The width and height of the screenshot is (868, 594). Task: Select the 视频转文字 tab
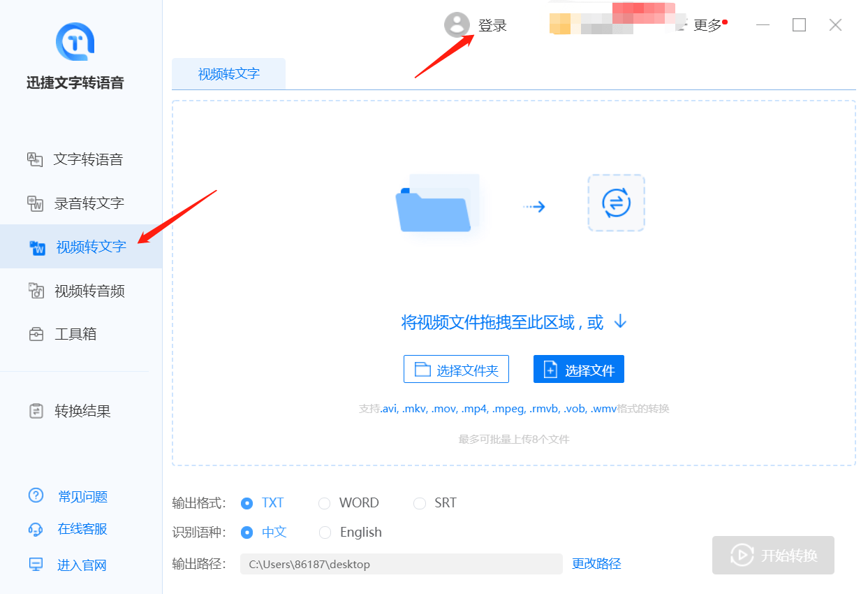pyautogui.click(x=228, y=74)
